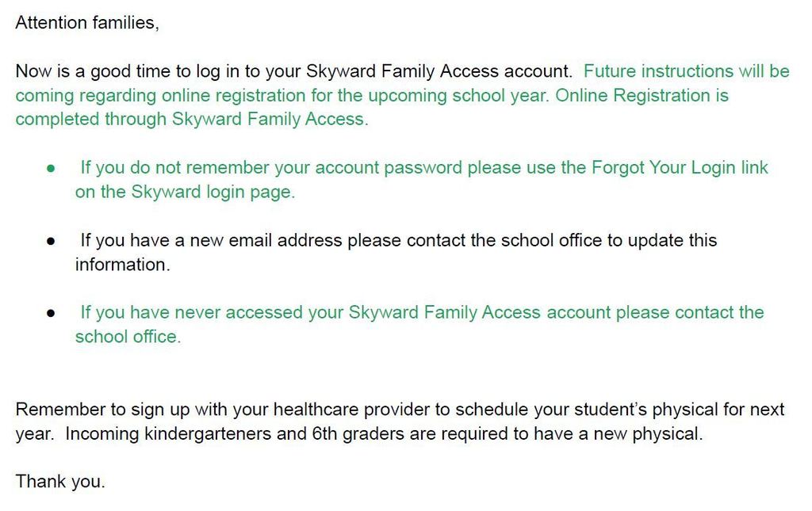
Task: Click the black bullet before the email address item
Action: pyautogui.click(x=51, y=241)
